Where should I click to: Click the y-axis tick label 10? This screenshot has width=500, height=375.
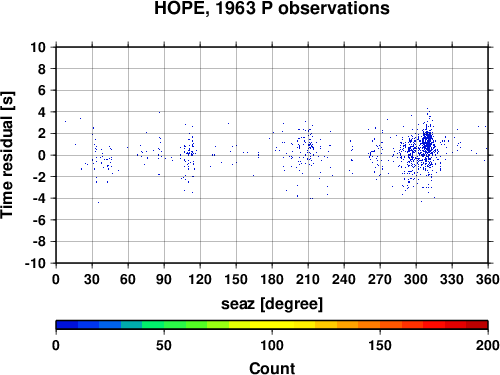pos(38,47)
